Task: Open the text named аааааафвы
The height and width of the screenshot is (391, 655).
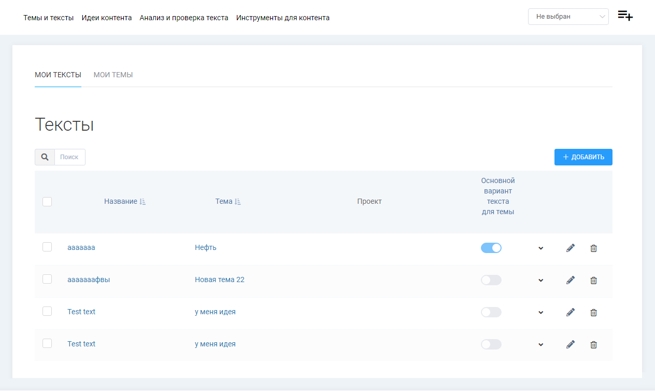Action: (x=89, y=279)
